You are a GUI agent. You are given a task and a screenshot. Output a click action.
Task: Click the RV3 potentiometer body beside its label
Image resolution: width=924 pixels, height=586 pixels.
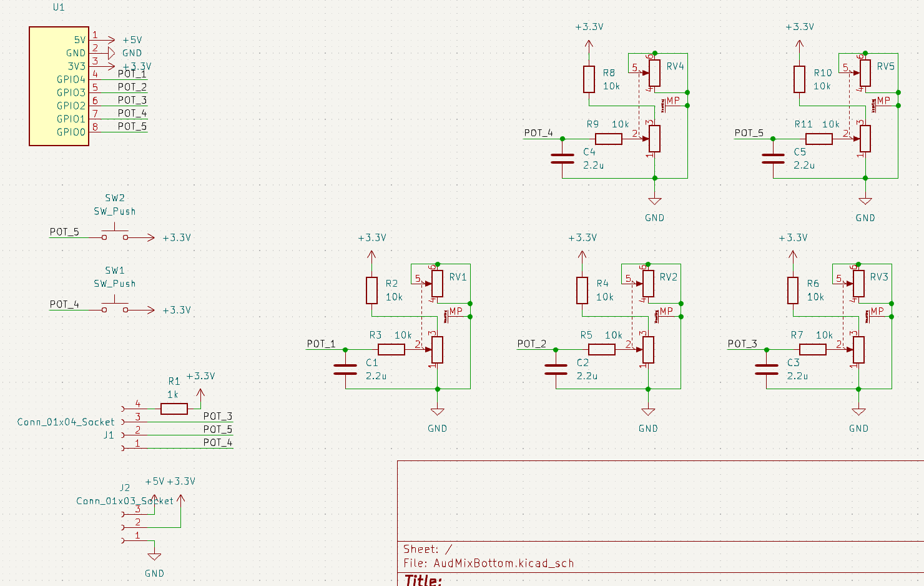tap(858, 284)
